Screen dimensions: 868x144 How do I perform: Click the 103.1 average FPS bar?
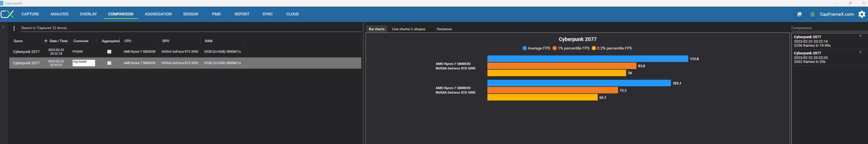pos(579,83)
